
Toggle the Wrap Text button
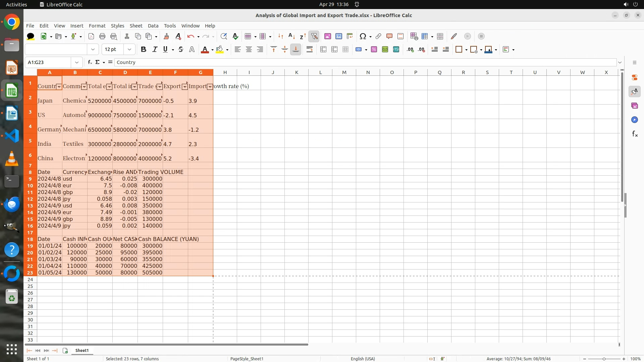click(x=309, y=50)
